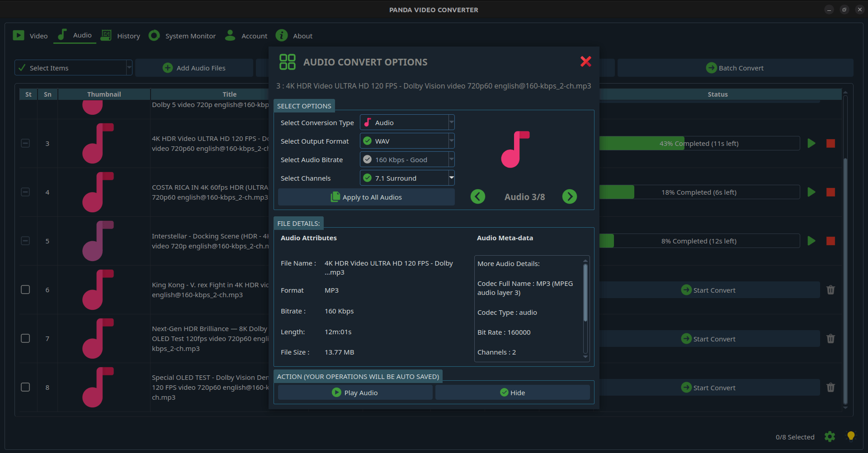Viewport: 868px width, 453px height.
Task: Toggle the checkbox for row 4
Action: [25, 192]
